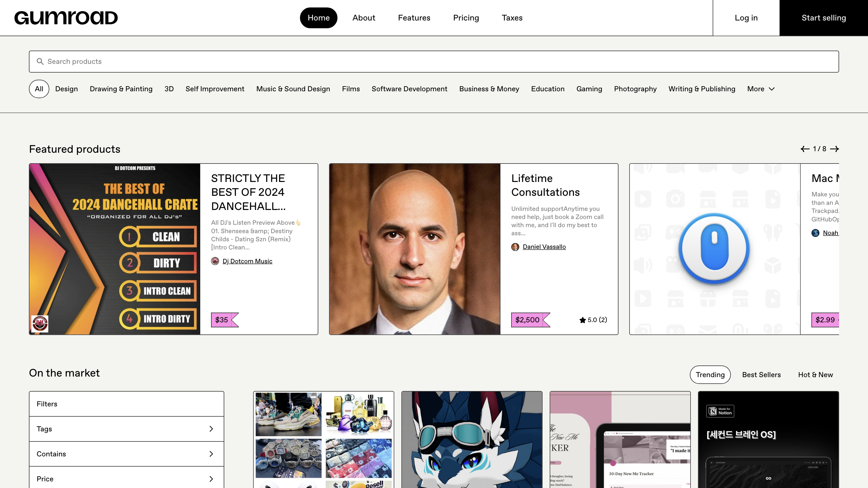Open the Features nav tab

[x=414, y=18]
